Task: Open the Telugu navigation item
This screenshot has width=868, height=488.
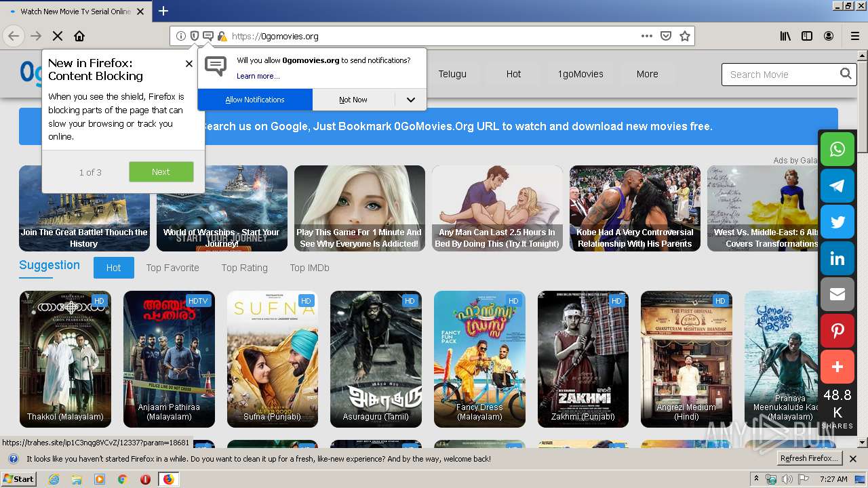Action: tap(452, 74)
